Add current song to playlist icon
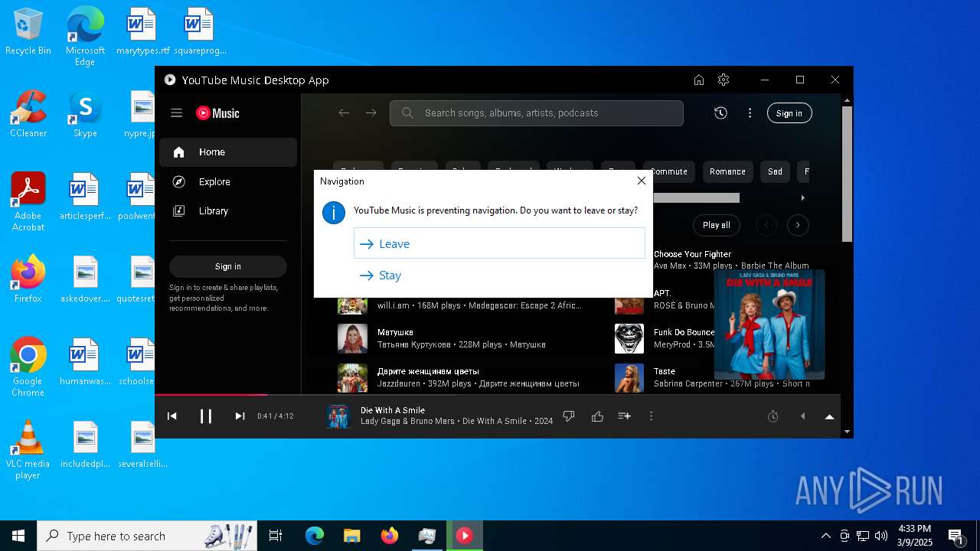Image resolution: width=980 pixels, height=551 pixels. pyautogui.click(x=624, y=416)
